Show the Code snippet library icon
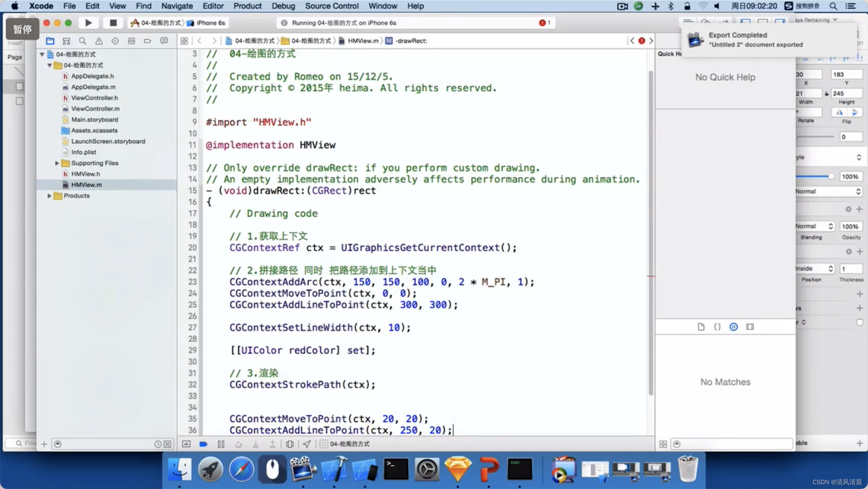This screenshot has width=868, height=489. (717, 327)
